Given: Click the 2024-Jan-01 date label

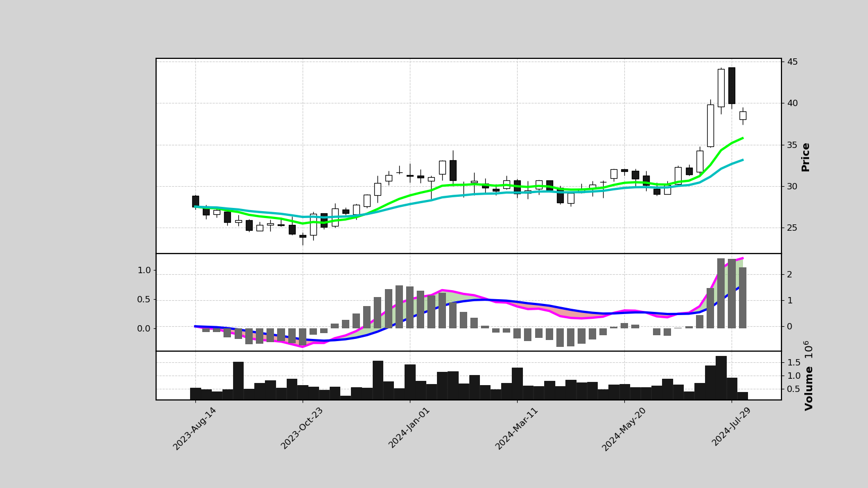Looking at the screenshot, I should point(409,428).
